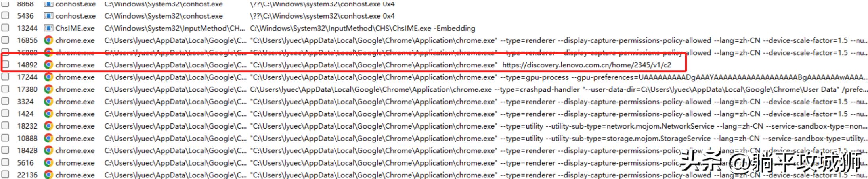This screenshot has width=868, height=179.
Task: Click the Chrome icon for PID 3324
Action: (x=48, y=102)
